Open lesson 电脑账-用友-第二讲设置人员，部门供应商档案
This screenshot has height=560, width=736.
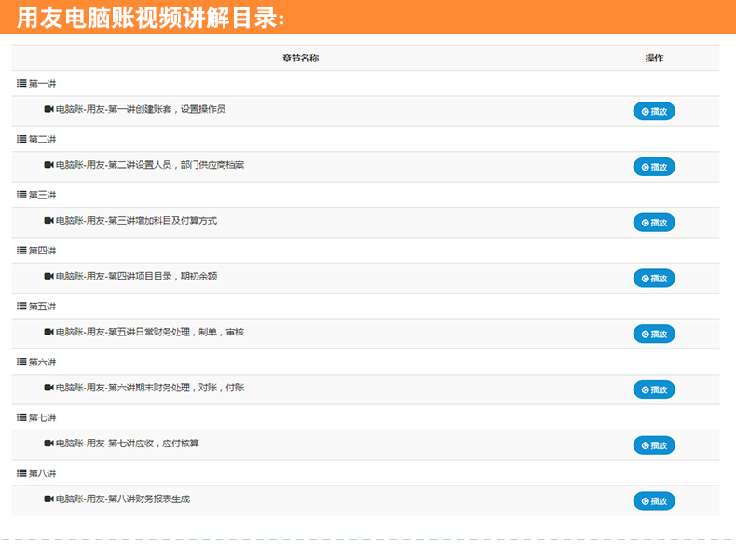[x=150, y=165]
